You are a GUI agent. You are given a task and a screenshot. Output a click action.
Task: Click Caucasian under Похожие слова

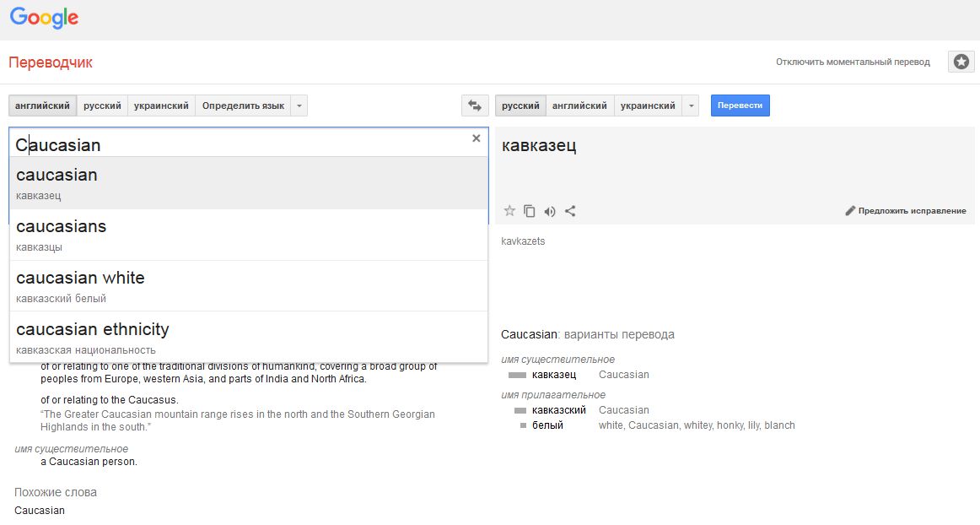pyautogui.click(x=40, y=511)
